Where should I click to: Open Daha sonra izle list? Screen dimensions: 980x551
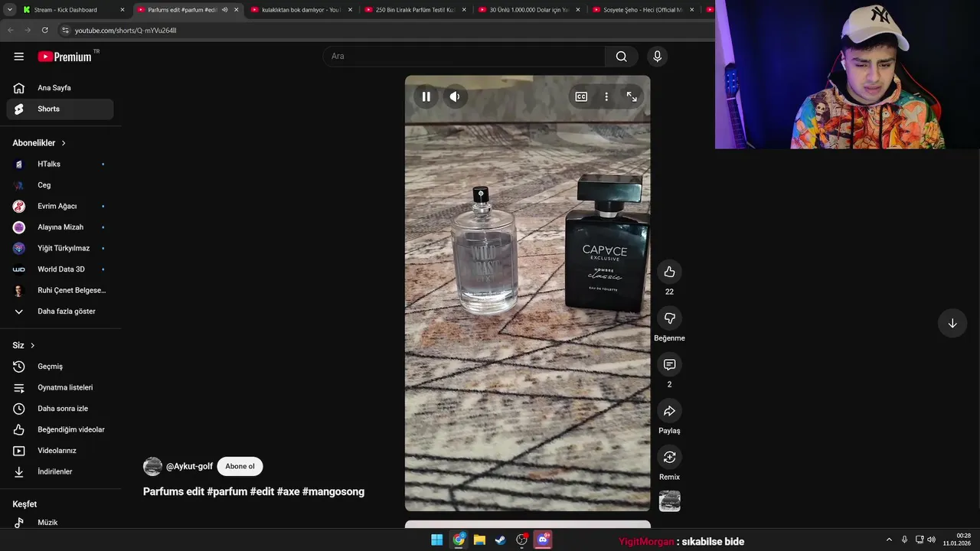(60, 409)
